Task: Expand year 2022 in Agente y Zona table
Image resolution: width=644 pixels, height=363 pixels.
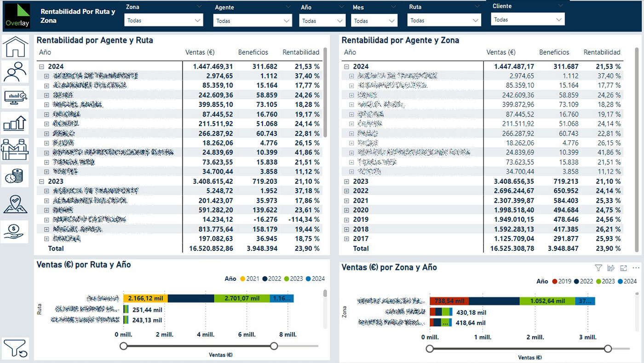Action: click(347, 191)
